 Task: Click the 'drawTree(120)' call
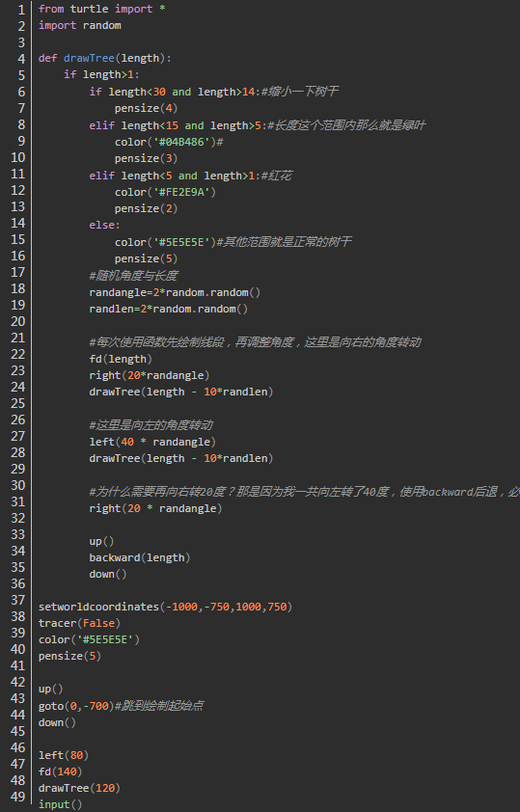click(x=80, y=788)
